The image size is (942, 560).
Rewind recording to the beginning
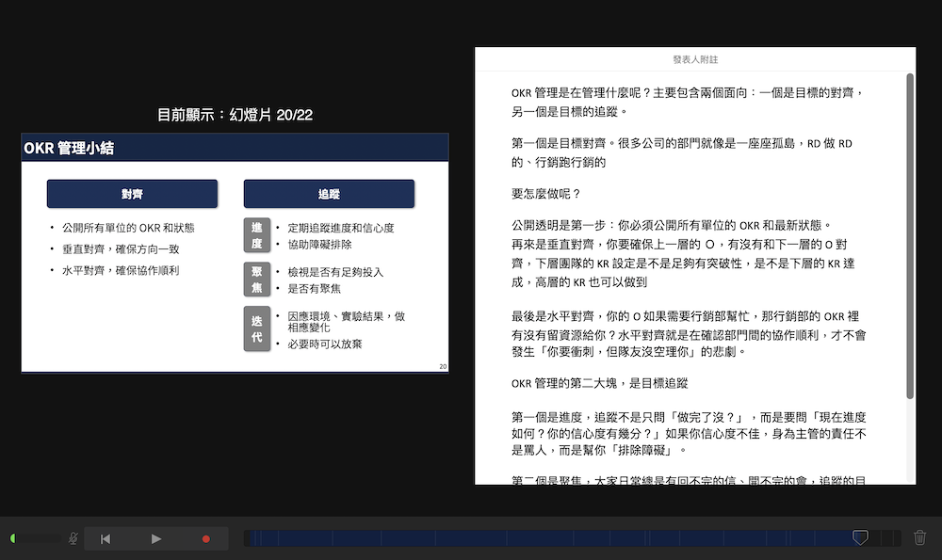(x=106, y=538)
